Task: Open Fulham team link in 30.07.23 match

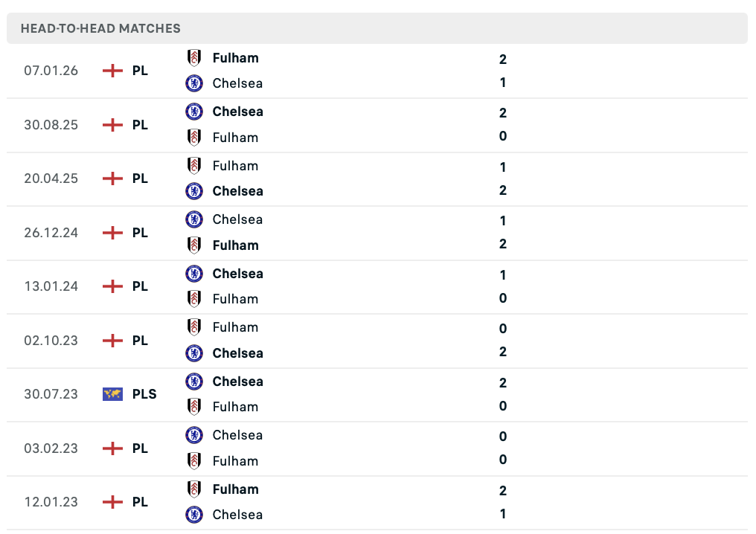Action: (x=235, y=408)
